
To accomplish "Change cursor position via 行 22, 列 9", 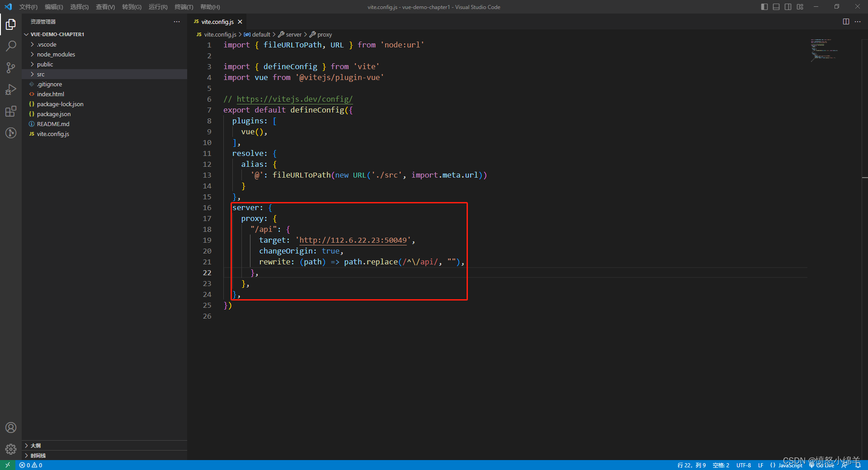I will (691, 465).
